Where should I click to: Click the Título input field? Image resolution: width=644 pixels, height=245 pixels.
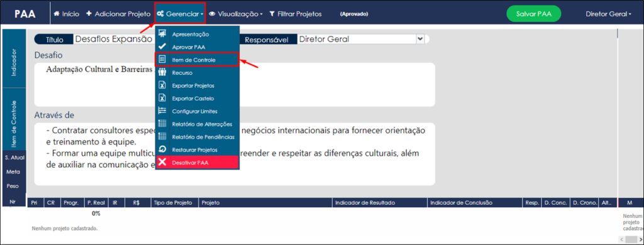[x=113, y=39]
